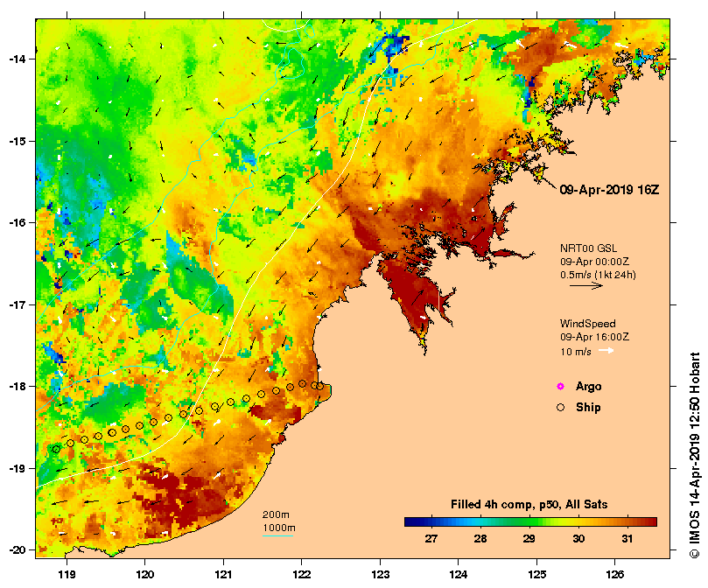The height and width of the screenshot is (588, 708).
Task: Click the '200m' depth contour label
Action: (x=276, y=514)
